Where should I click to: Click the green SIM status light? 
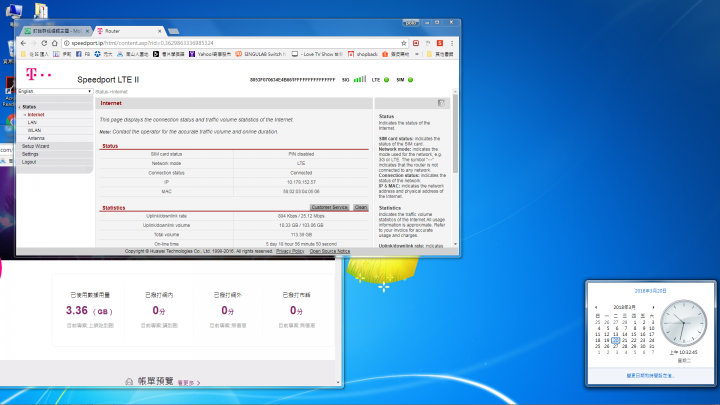[411, 80]
